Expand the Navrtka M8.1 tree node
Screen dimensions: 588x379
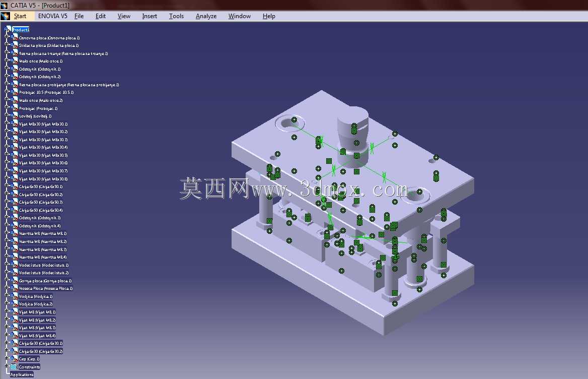[x=7, y=233]
